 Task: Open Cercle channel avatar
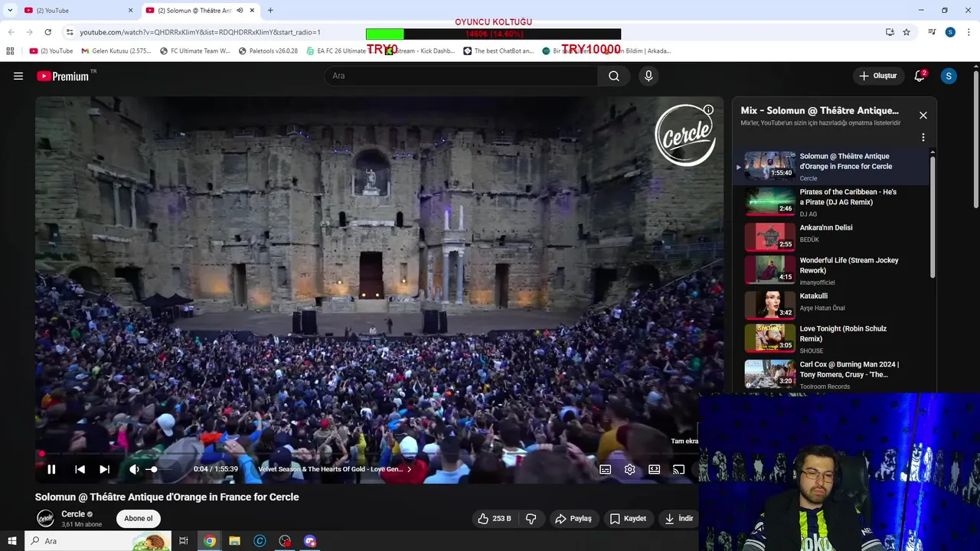tap(46, 518)
